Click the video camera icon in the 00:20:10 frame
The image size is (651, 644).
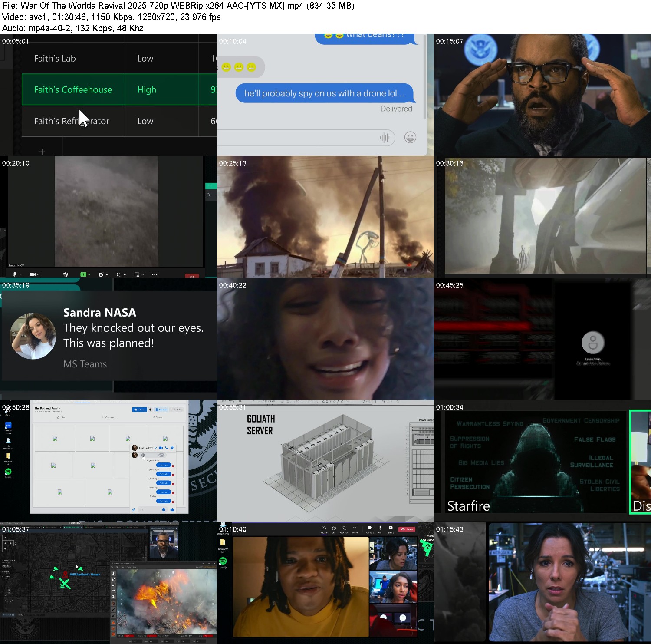click(x=33, y=274)
